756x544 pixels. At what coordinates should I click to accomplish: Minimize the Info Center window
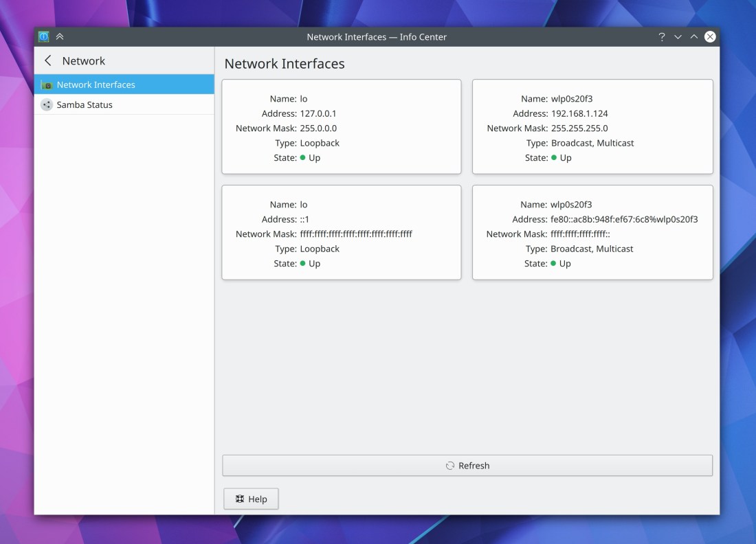pyautogui.click(x=678, y=37)
